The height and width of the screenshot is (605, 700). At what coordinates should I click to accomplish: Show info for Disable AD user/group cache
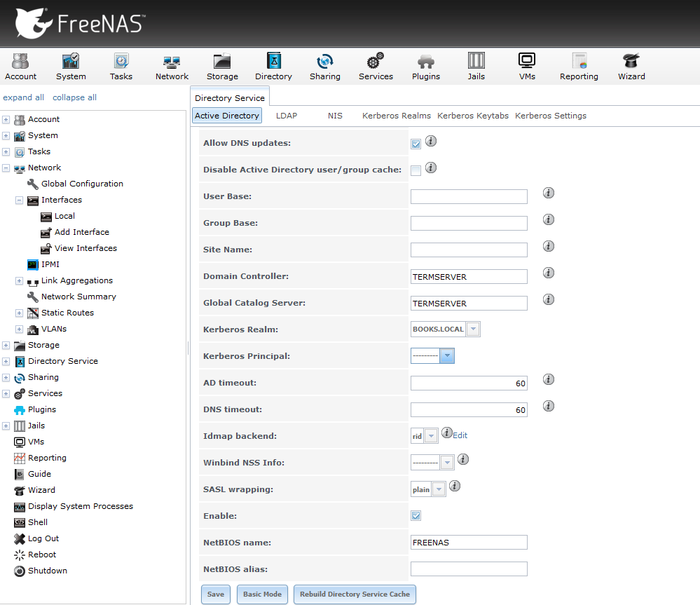[431, 168]
